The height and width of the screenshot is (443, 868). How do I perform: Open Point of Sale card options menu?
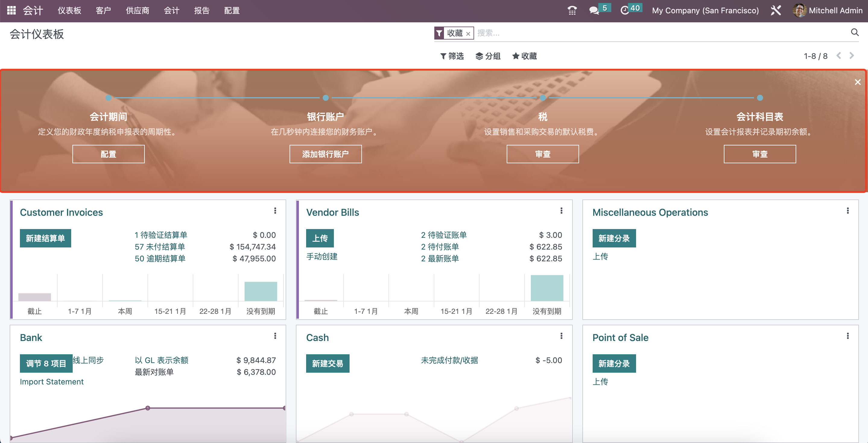click(x=848, y=336)
